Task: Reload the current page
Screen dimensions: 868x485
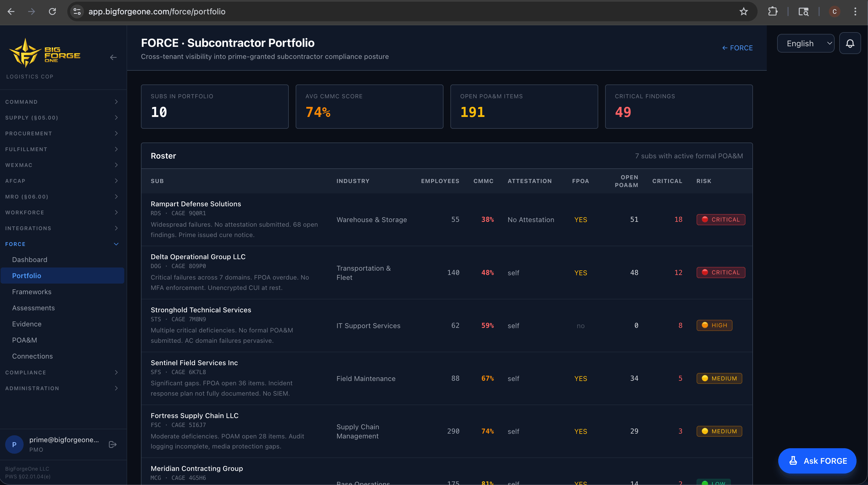Action: click(x=52, y=11)
